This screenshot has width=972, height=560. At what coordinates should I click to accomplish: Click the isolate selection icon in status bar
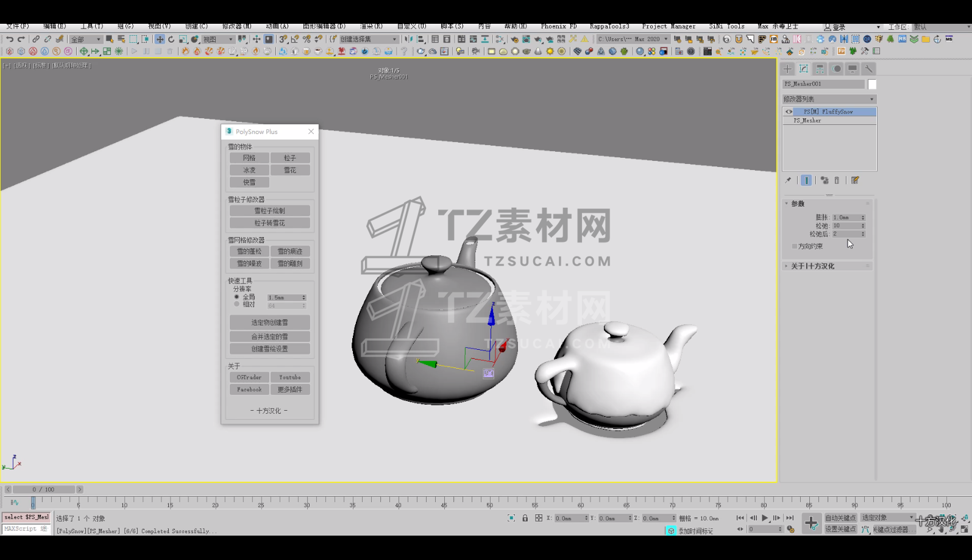[x=511, y=518]
